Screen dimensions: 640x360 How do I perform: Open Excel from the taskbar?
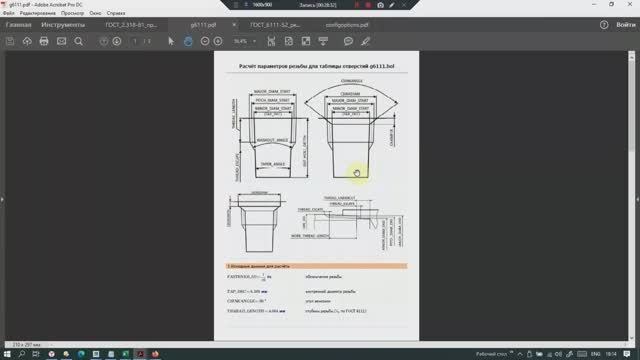click(125, 354)
